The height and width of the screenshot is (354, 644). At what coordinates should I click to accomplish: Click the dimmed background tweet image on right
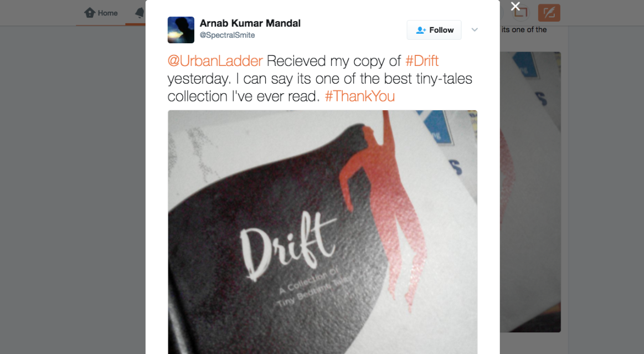[x=530, y=192]
